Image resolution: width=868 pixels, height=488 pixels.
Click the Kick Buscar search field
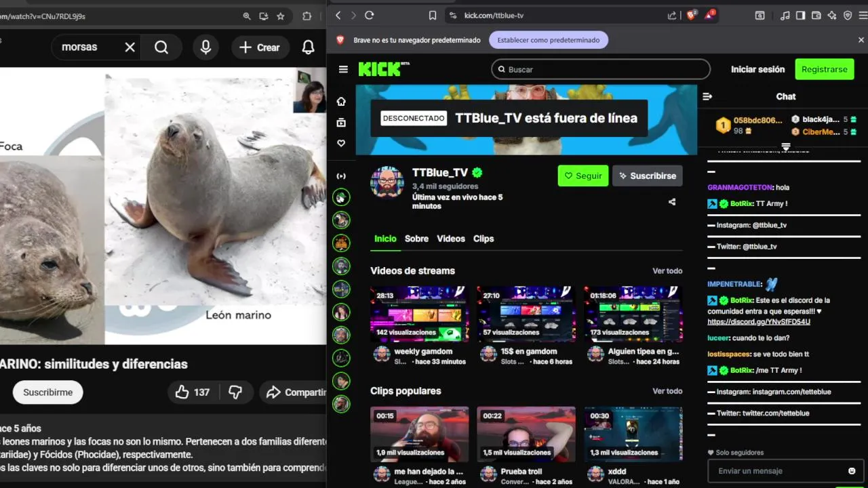point(601,69)
